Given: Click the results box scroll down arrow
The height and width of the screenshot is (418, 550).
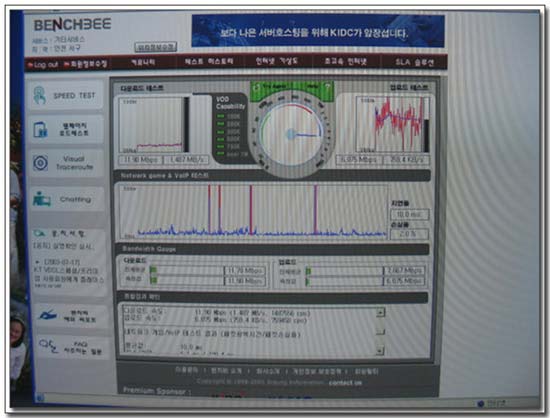Looking at the screenshot, I should tap(381, 350).
